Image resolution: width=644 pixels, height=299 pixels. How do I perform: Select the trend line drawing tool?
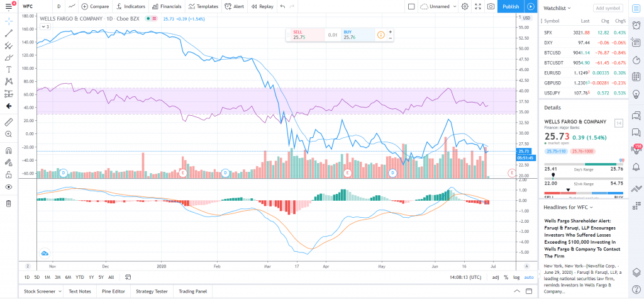pyautogui.click(x=9, y=33)
